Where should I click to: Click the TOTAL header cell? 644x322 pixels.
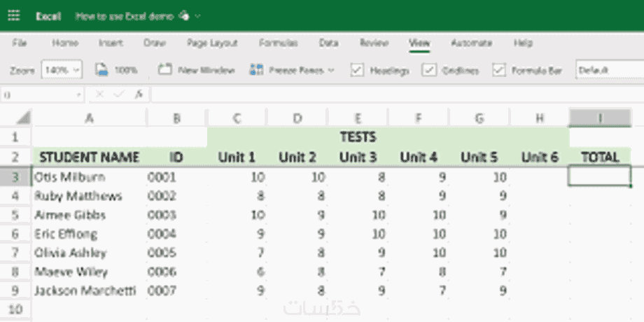[600, 157]
